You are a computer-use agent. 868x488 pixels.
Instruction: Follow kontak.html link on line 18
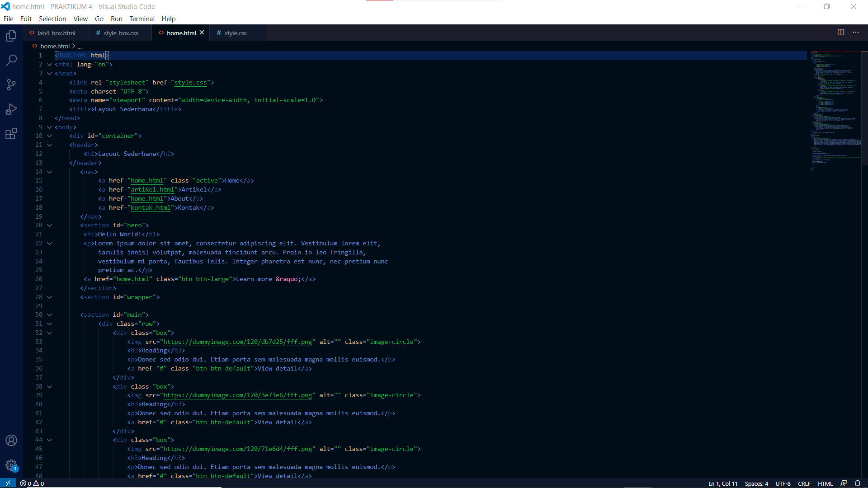click(x=151, y=208)
